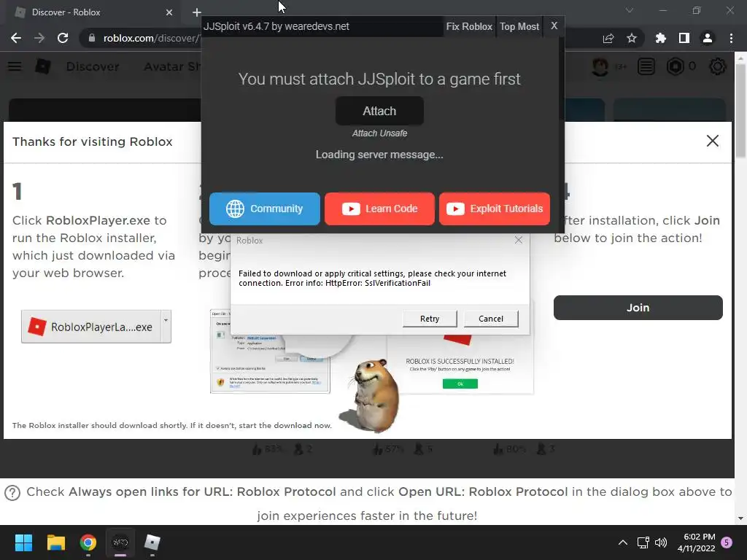Open the Learn Code YouTube button

pos(379,209)
